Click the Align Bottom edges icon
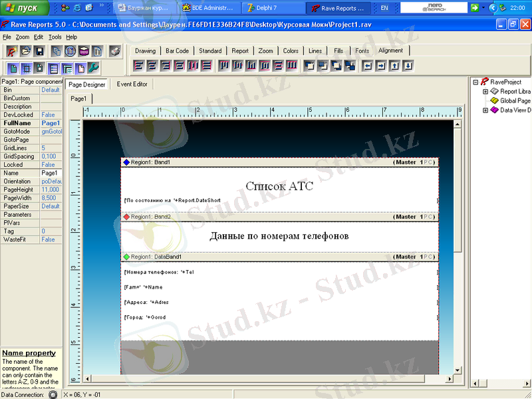Screen dimensions: 532x399 [x=251, y=65]
